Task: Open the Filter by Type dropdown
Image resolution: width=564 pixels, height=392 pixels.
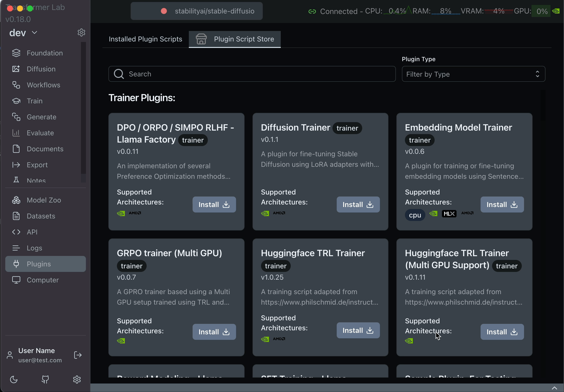Action: pos(473,74)
